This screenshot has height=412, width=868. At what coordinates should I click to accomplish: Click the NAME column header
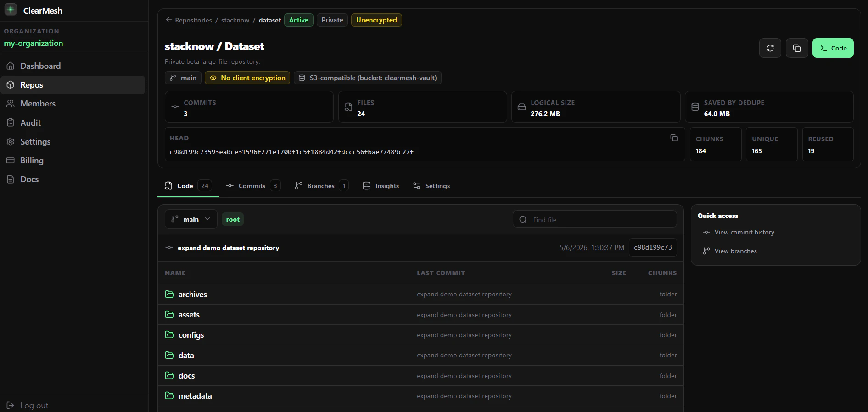[x=175, y=273]
